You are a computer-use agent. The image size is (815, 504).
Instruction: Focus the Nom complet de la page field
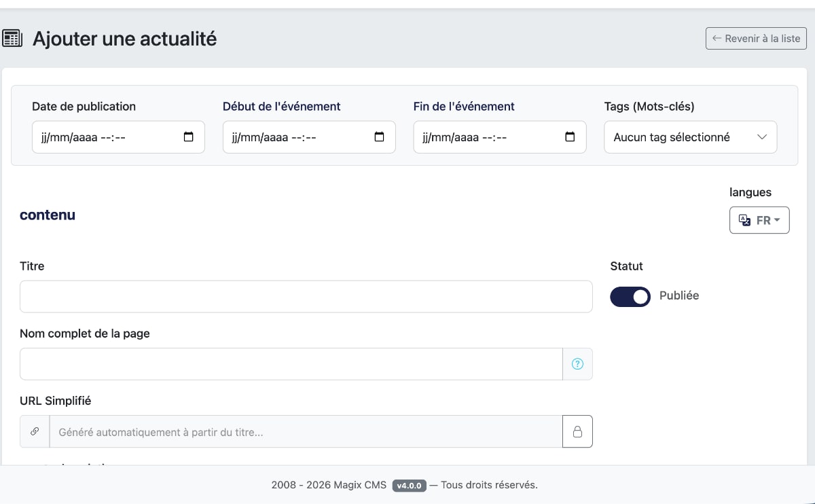point(291,364)
